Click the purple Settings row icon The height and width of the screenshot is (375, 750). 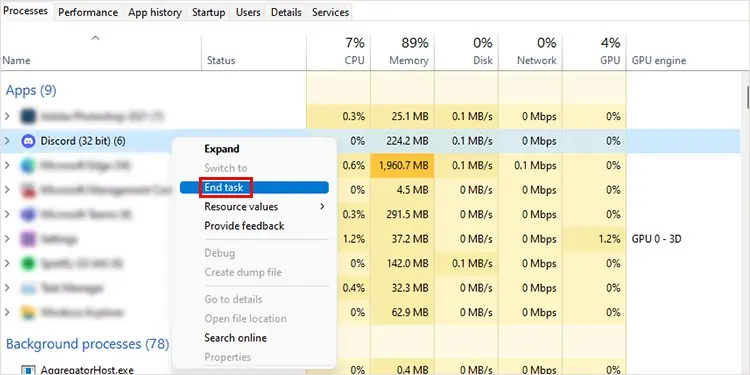point(28,239)
